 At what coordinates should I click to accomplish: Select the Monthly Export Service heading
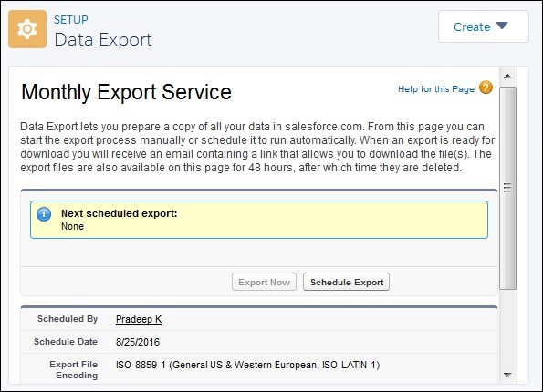(x=127, y=92)
